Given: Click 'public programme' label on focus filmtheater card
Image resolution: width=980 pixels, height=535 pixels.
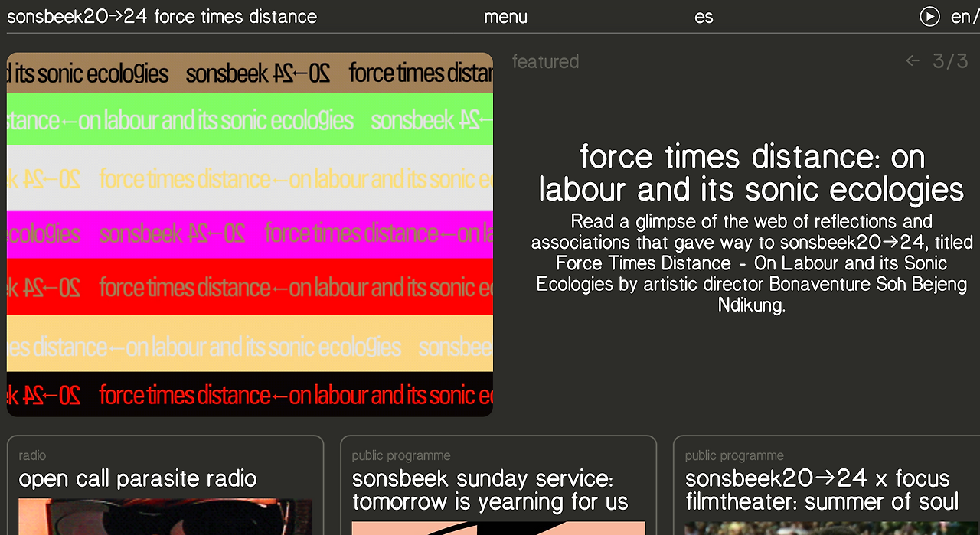Looking at the screenshot, I should click(734, 455).
